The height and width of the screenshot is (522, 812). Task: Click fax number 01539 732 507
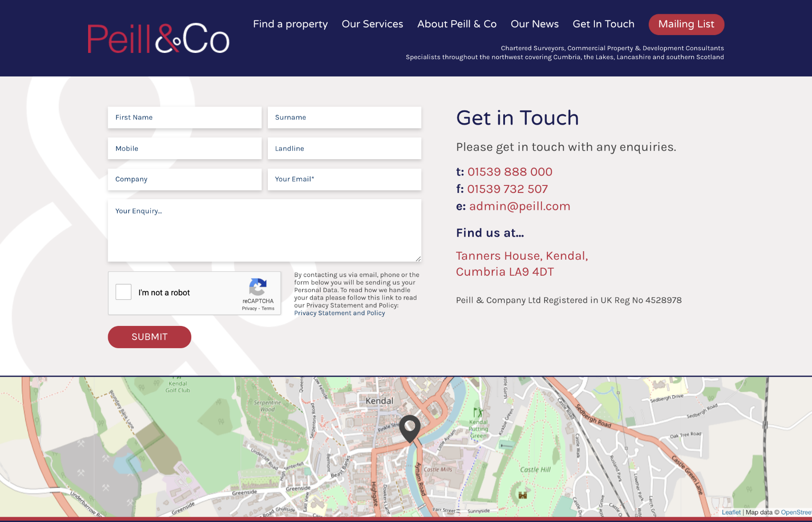point(507,189)
